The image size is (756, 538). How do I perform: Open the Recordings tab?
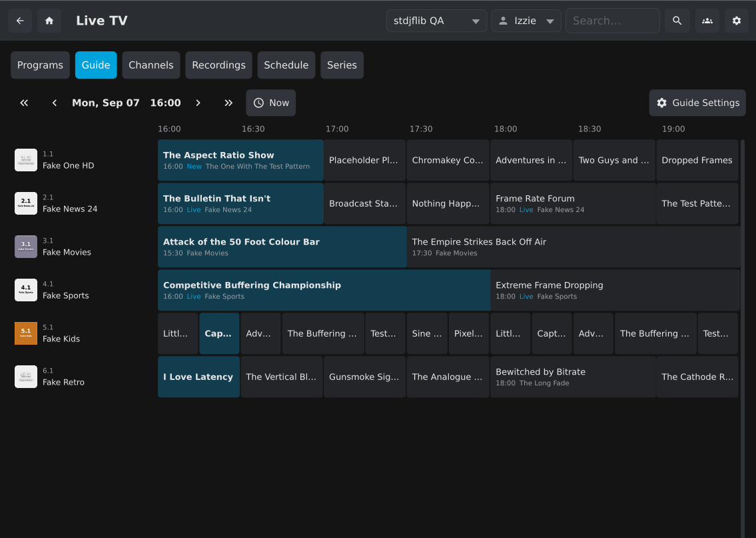click(219, 65)
